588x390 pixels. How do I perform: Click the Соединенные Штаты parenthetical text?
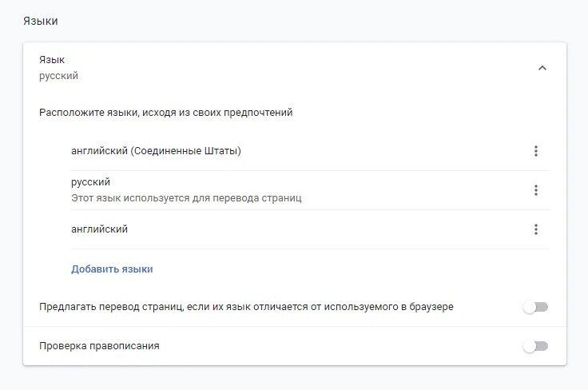coord(185,151)
